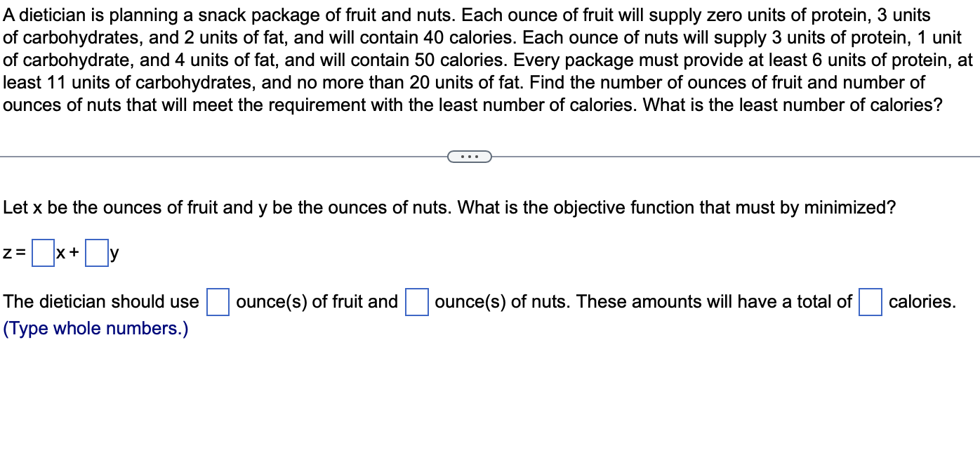Expand the question options via the three-dot control

pos(470,156)
